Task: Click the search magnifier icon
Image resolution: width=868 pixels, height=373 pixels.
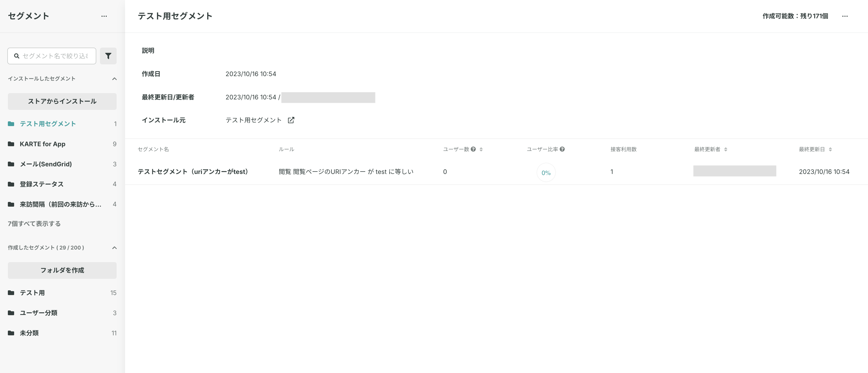Action: pyautogui.click(x=16, y=56)
